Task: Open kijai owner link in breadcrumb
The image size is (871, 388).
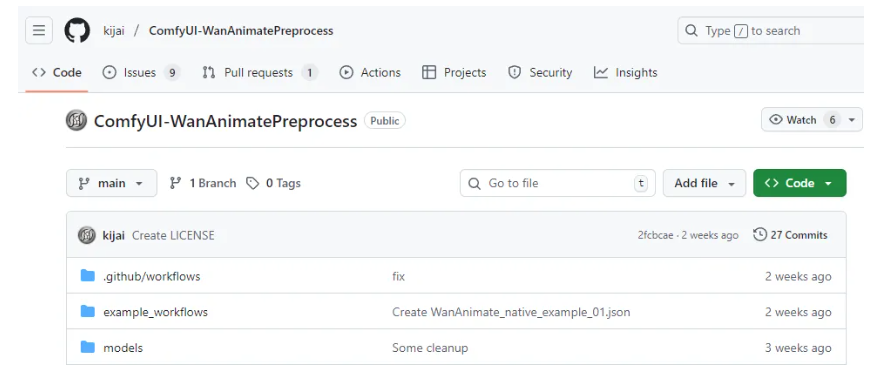Action: pos(114,31)
